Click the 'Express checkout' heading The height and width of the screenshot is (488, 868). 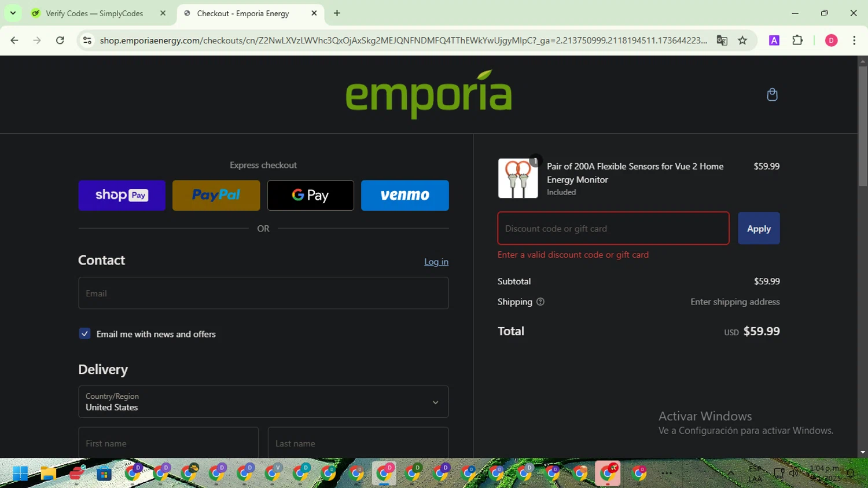[263, 165]
